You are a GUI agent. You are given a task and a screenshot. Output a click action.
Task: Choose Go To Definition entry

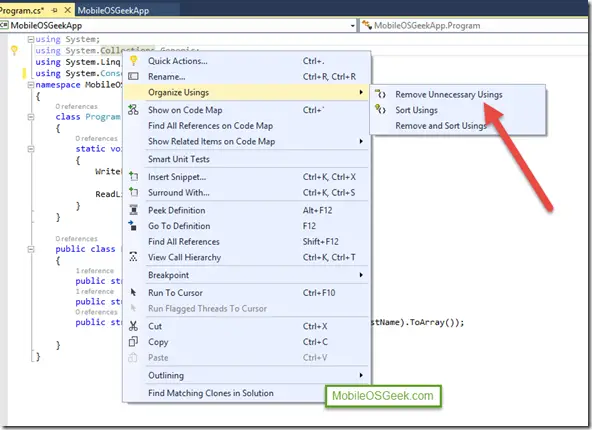(247, 226)
